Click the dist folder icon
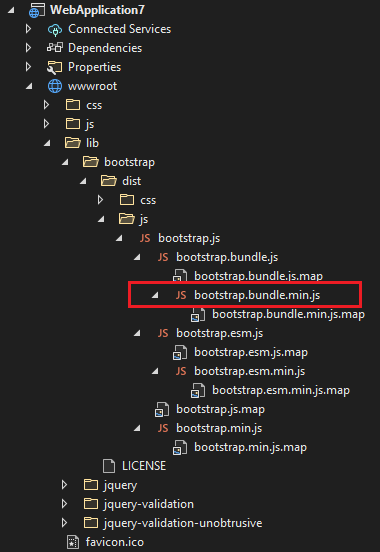The image size is (380, 552). (x=109, y=181)
